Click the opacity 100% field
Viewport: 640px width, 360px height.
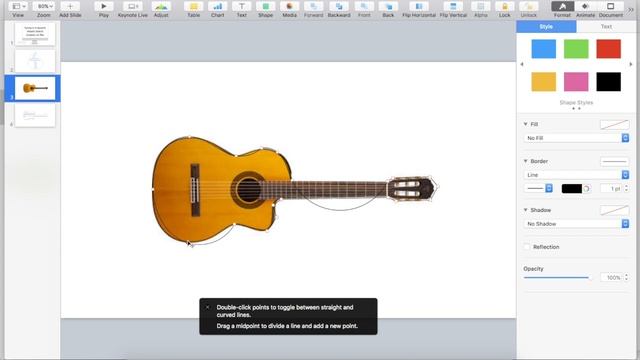tap(611, 278)
